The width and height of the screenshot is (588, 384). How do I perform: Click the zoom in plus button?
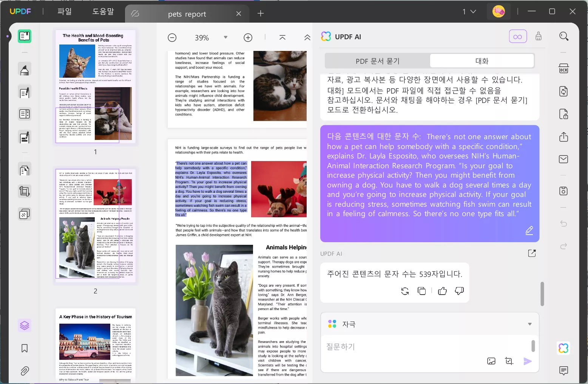[248, 38]
